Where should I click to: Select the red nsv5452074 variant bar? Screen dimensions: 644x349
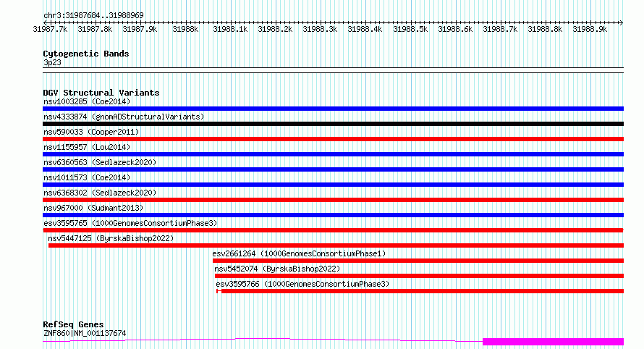tap(419, 276)
